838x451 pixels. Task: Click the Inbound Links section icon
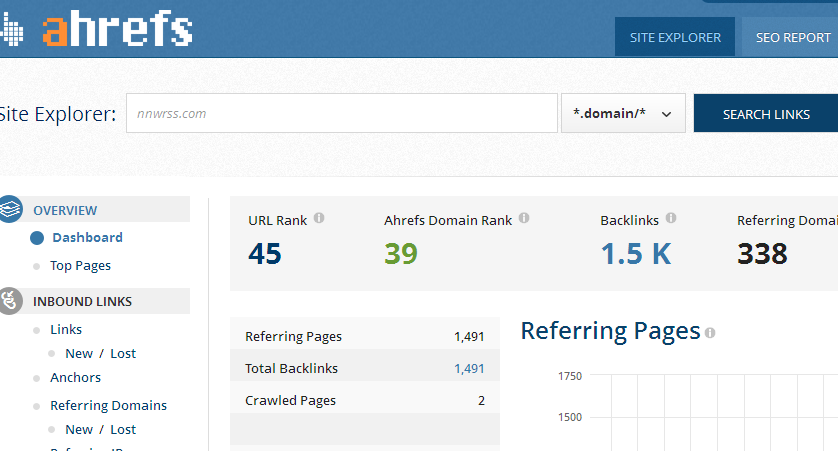pyautogui.click(x=10, y=301)
